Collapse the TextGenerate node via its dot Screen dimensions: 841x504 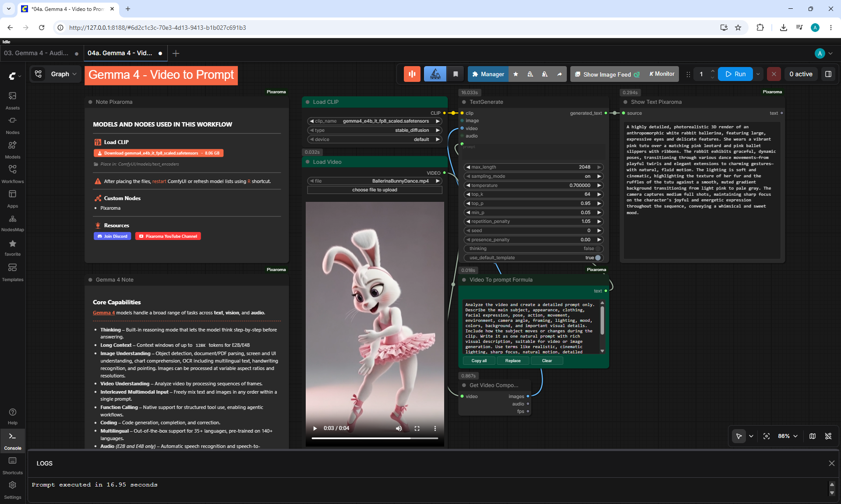pyautogui.click(x=464, y=102)
